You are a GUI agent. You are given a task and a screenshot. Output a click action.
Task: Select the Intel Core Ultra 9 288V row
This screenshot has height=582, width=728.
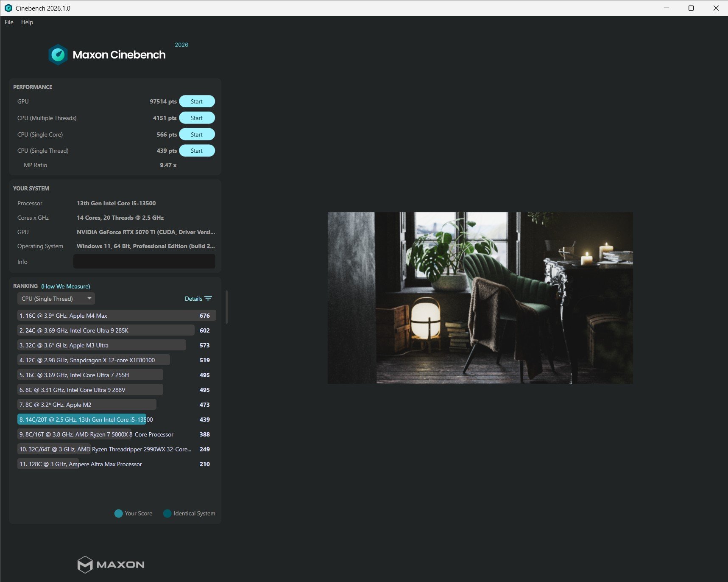pyautogui.click(x=117, y=389)
